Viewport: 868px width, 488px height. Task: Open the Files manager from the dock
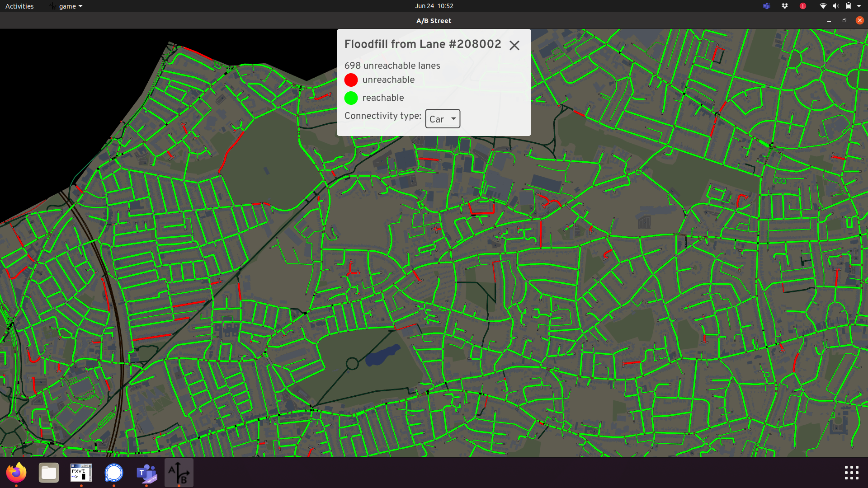coord(49,473)
